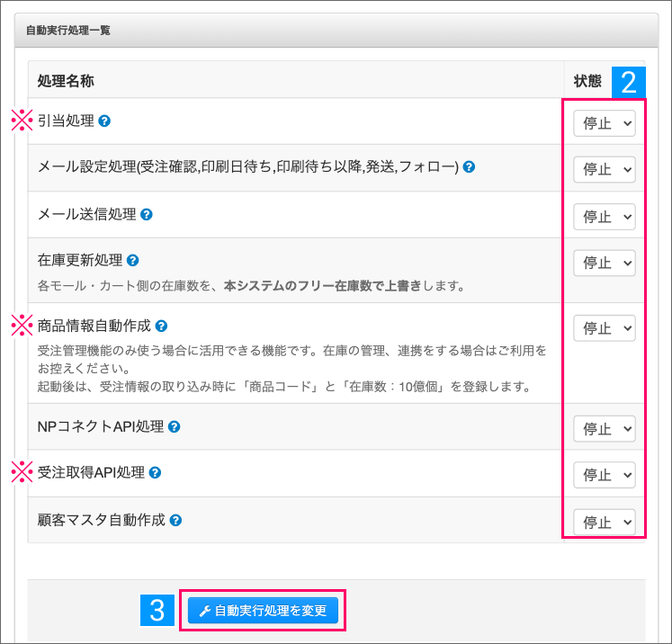
Task: Click the 自動実行処理を変更 button
Action: pos(264,612)
